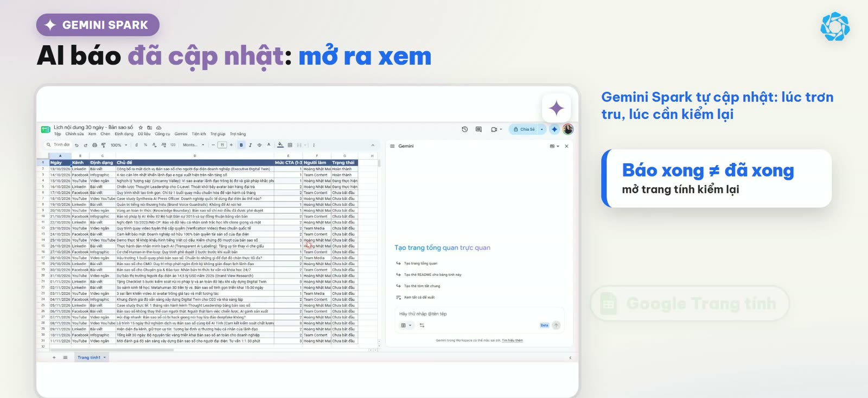Open the Monts... font dropdown
This screenshot has width=868, height=398.
(194, 145)
